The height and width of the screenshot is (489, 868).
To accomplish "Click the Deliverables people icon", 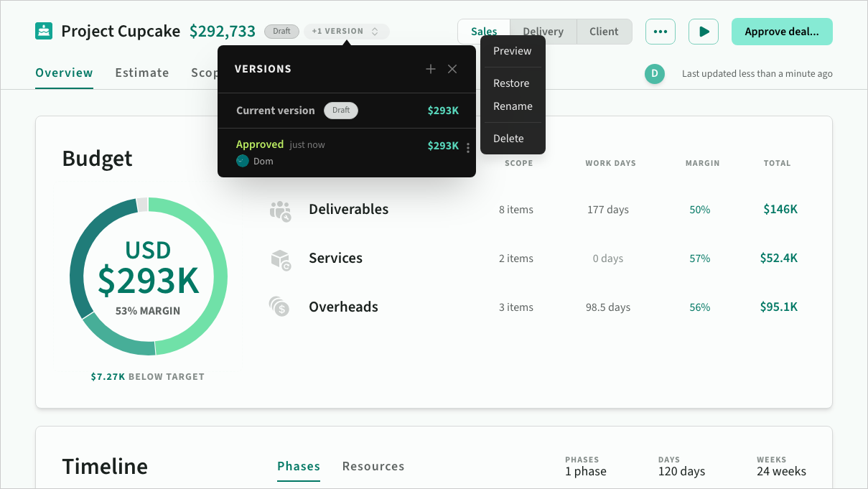I will pos(280,210).
